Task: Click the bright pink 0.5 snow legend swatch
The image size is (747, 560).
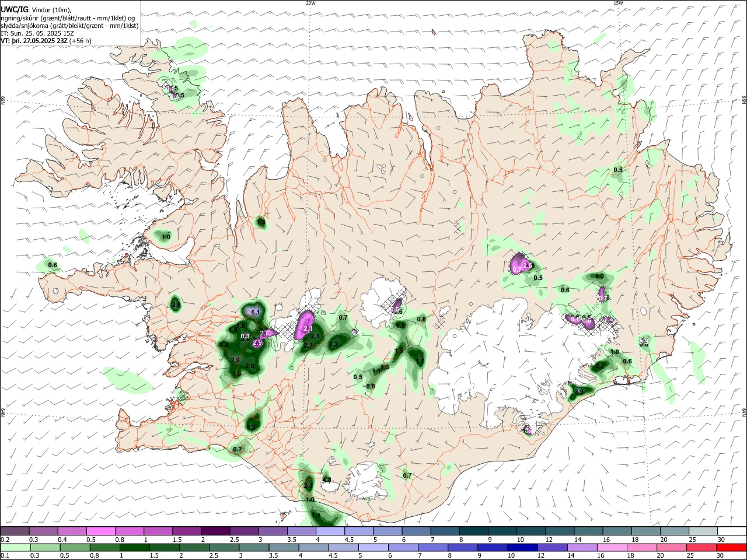Action: pyautogui.click(x=100, y=531)
